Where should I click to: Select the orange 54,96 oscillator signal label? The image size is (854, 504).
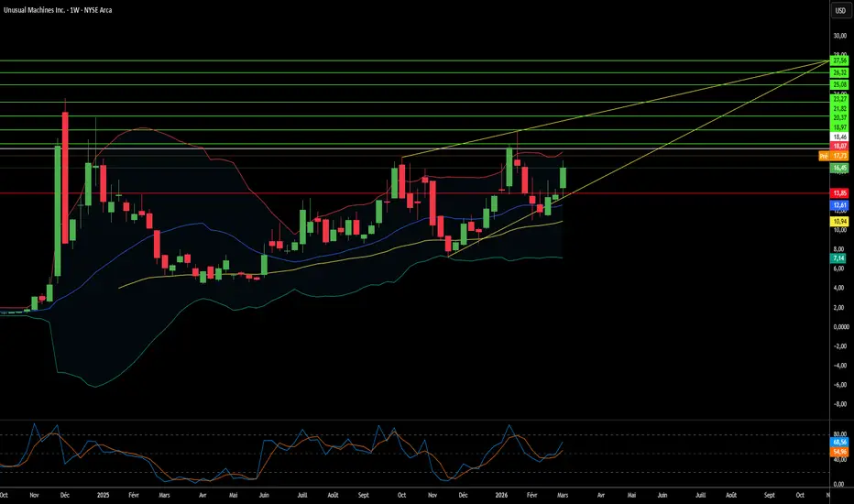839,452
